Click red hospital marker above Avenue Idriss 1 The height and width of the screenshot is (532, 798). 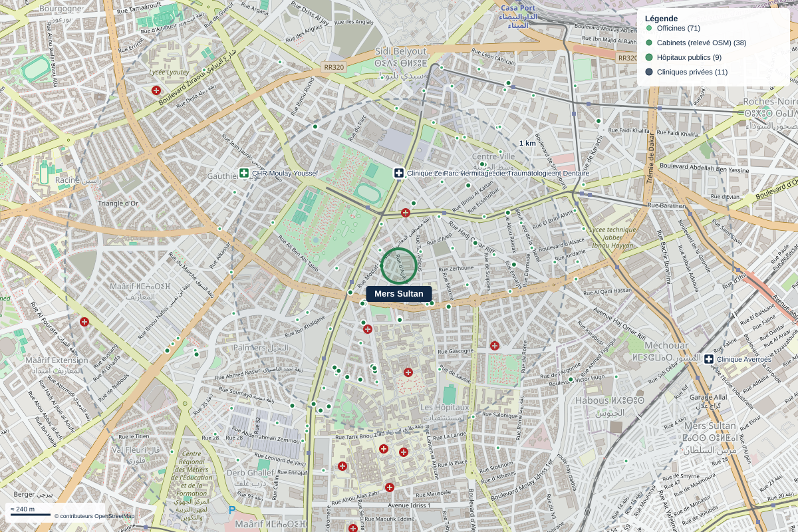[x=390, y=487]
